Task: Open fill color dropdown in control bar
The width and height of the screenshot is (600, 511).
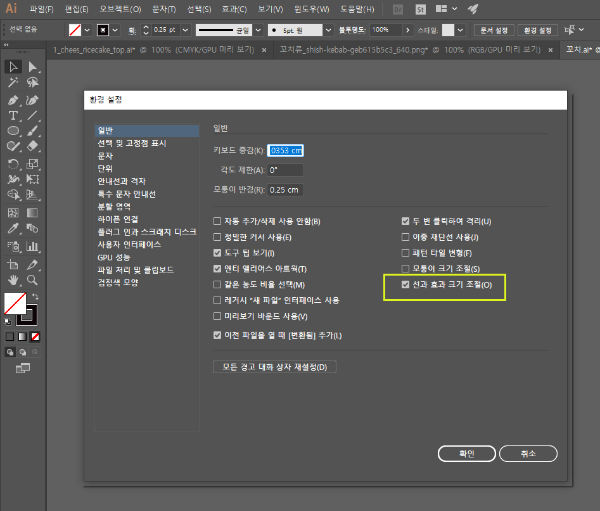Action: [87, 30]
